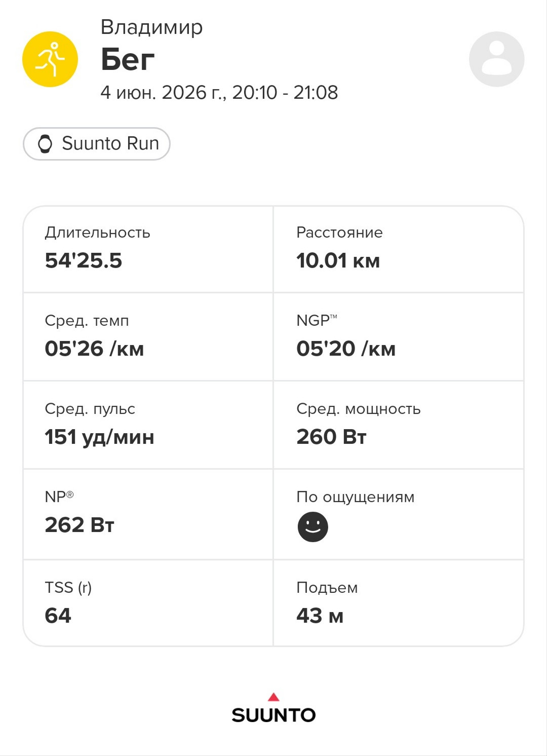547x756 pixels.
Task: Open the SUUNTO wordmark at bottom
Action: point(273,715)
